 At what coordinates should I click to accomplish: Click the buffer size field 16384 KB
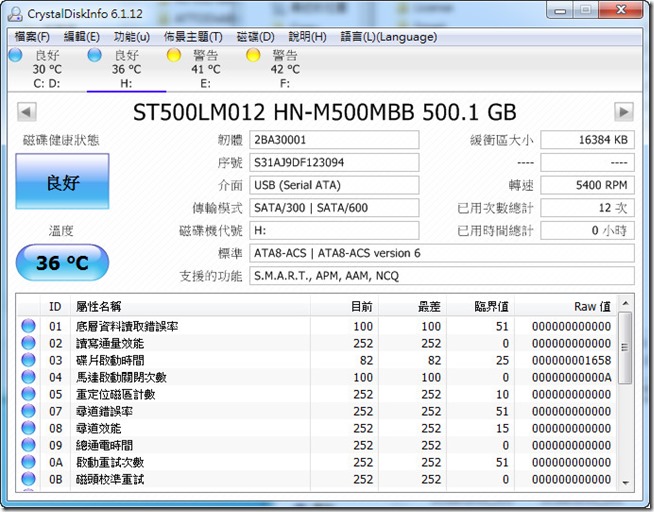(587, 140)
